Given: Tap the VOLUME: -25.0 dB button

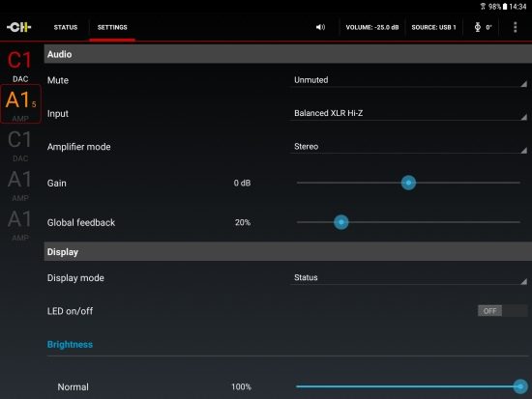Looking at the screenshot, I should [x=372, y=27].
